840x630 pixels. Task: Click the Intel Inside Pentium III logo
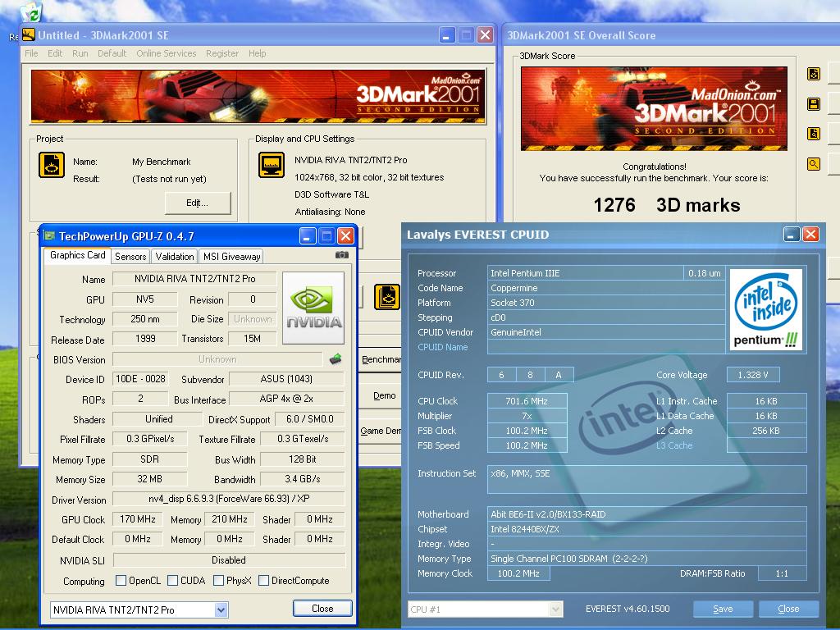[x=766, y=309]
